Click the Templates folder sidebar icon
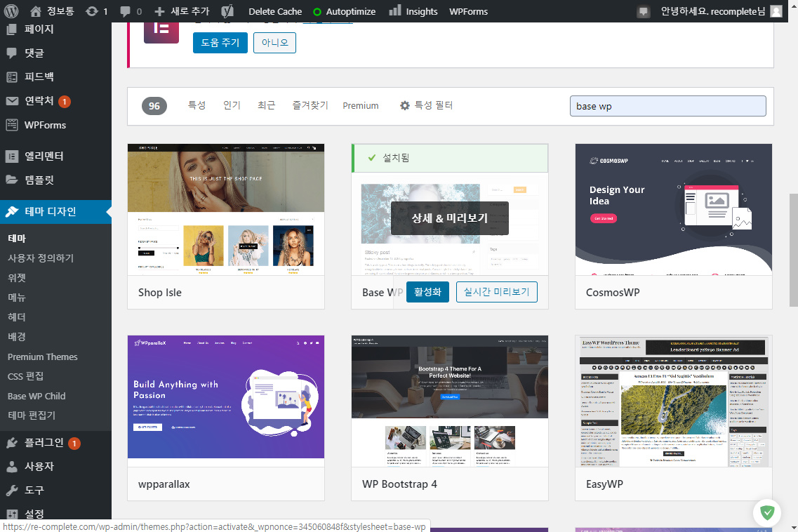Image resolution: width=798 pixels, height=532 pixels. pos(12,180)
